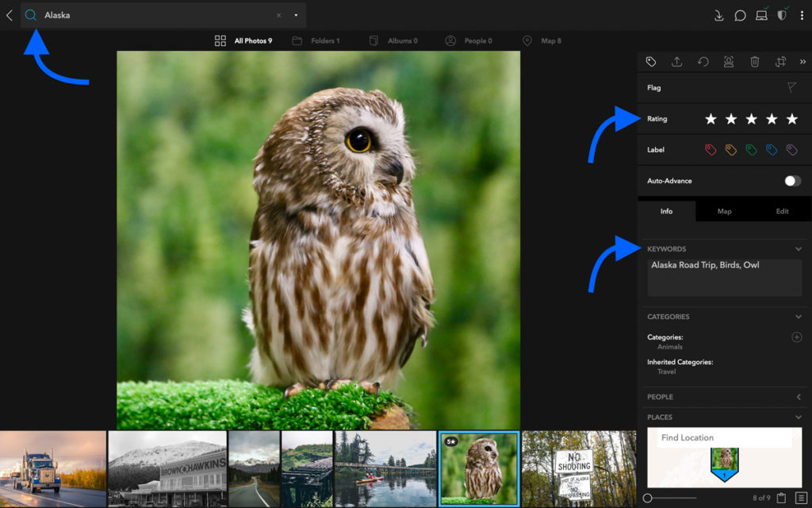Switch to Folders 1 view

316,40
